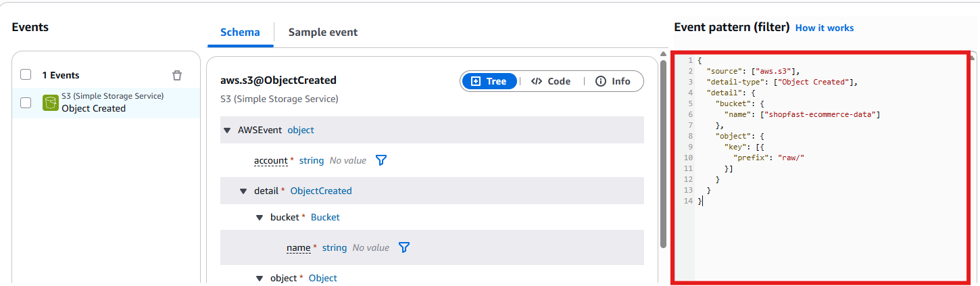Switch schema view to Tree mode
Image resolution: width=980 pixels, height=286 pixels.
pos(489,81)
